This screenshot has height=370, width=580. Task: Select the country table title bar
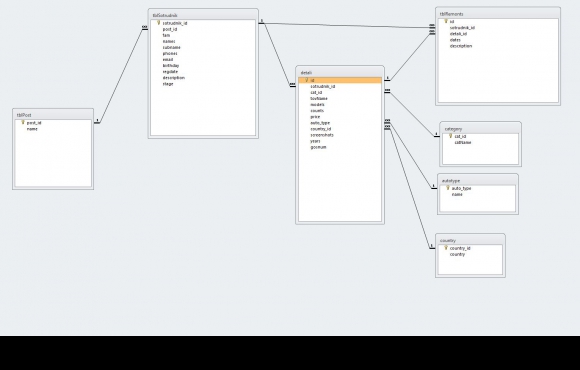[x=470, y=240]
